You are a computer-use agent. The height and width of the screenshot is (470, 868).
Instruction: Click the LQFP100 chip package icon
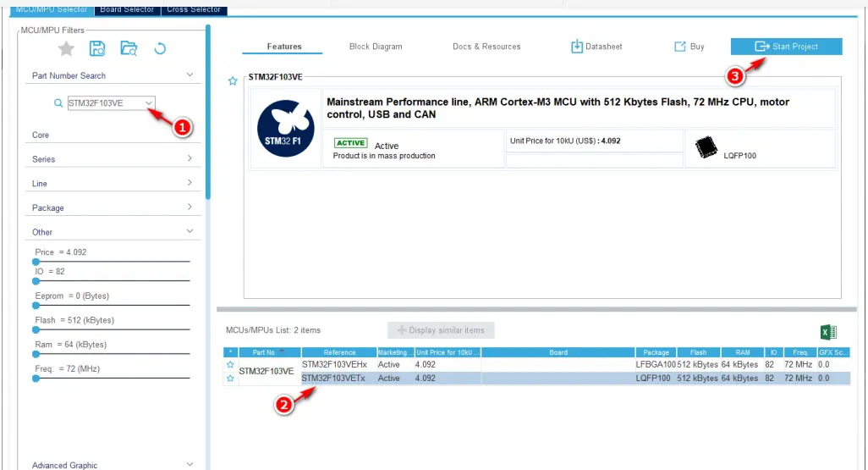click(706, 147)
